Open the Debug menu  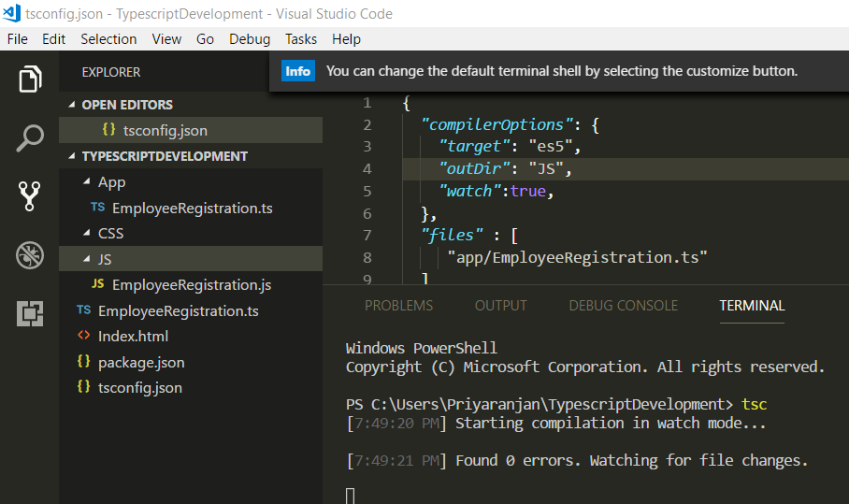tap(250, 39)
